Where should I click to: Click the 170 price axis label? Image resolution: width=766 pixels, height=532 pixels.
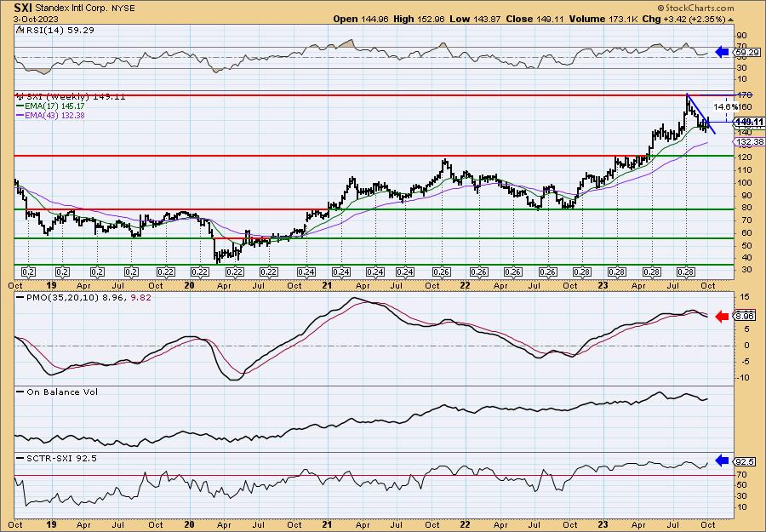[746, 94]
